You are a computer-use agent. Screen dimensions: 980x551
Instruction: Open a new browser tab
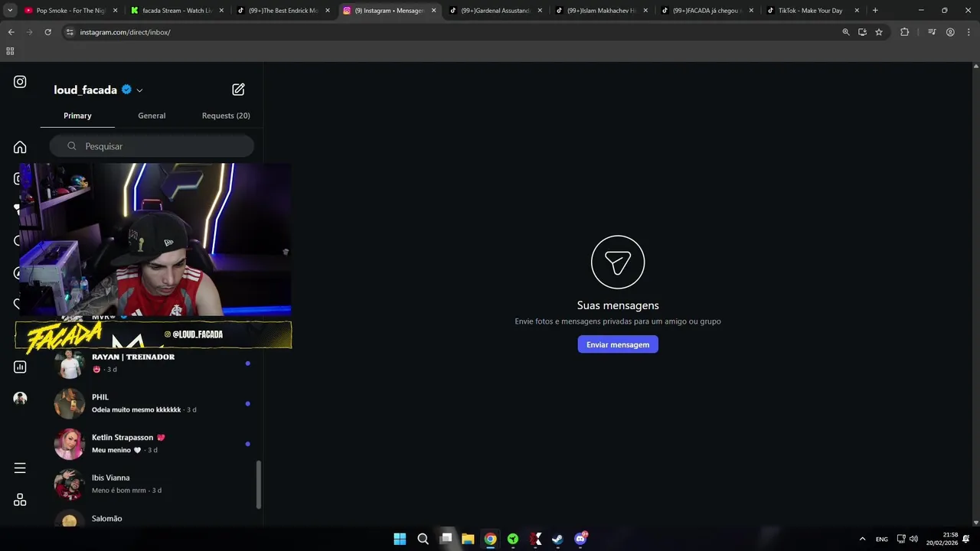875,11
